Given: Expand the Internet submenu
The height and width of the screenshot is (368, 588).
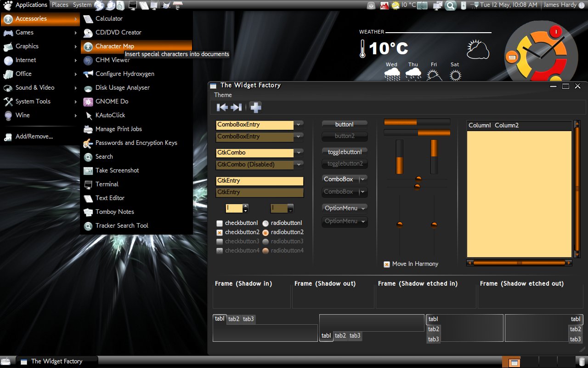Looking at the screenshot, I should (40, 60).
